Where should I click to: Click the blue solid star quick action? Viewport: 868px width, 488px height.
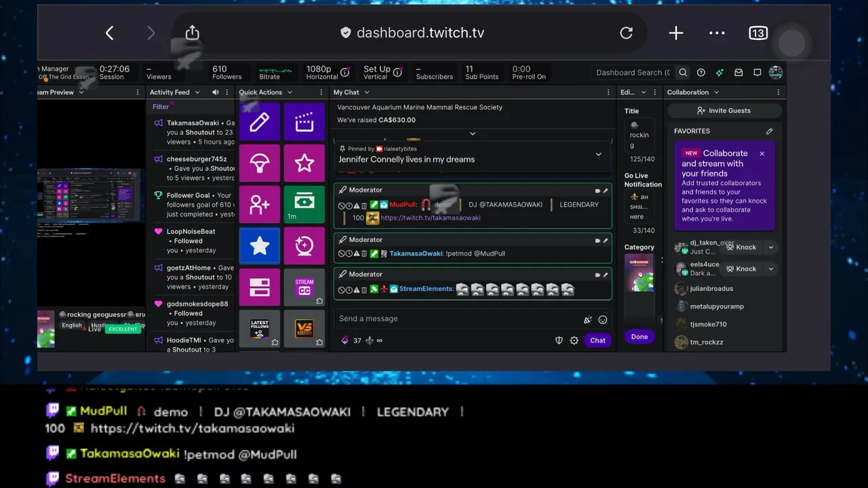260,246
